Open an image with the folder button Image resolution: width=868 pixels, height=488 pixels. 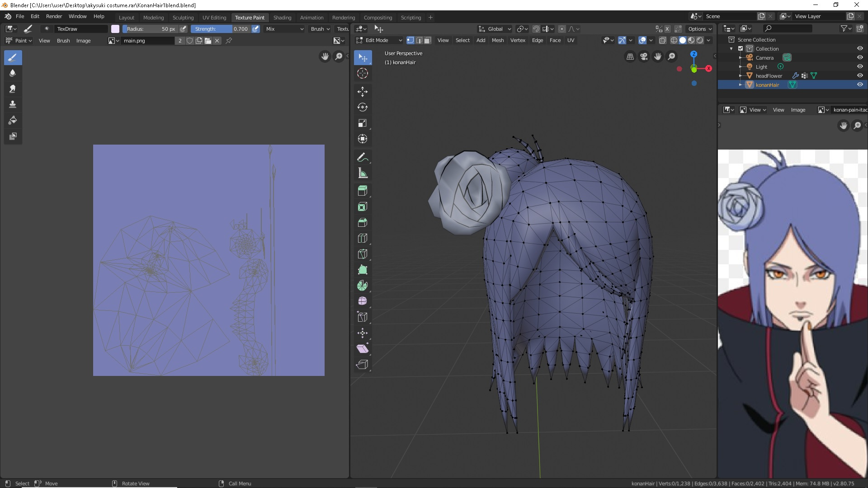tap(208, 41)
